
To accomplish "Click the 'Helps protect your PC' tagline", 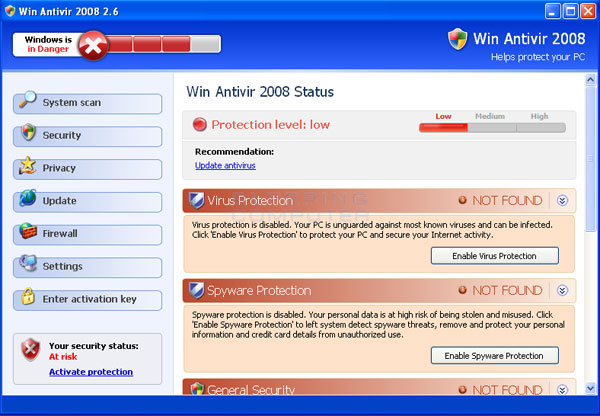I will click(538, 57).
